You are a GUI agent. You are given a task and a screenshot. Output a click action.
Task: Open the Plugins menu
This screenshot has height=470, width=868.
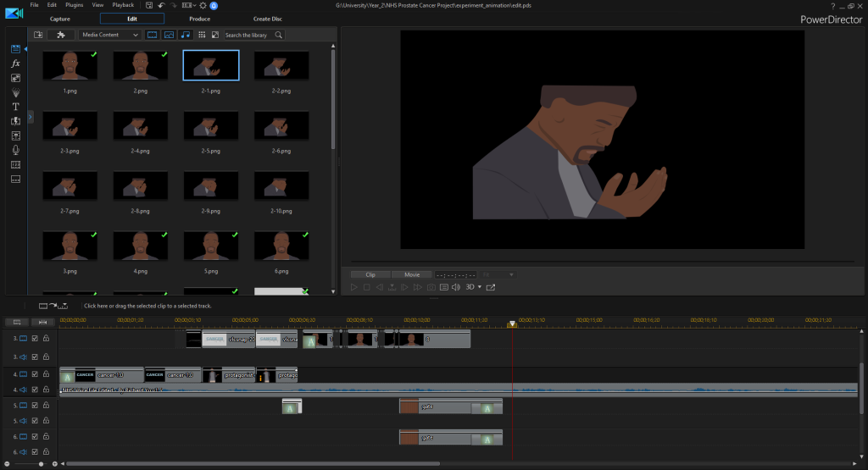pyautogui.click(x=75, y=5)
